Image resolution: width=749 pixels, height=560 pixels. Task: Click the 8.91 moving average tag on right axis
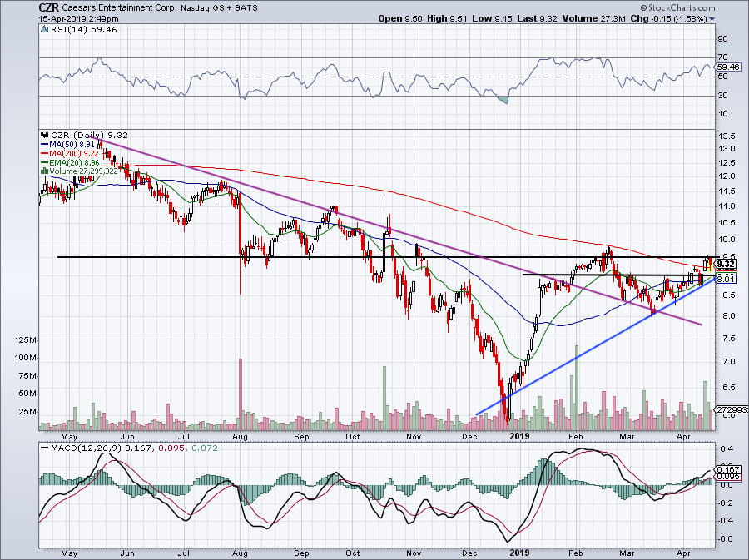(726, 280)
